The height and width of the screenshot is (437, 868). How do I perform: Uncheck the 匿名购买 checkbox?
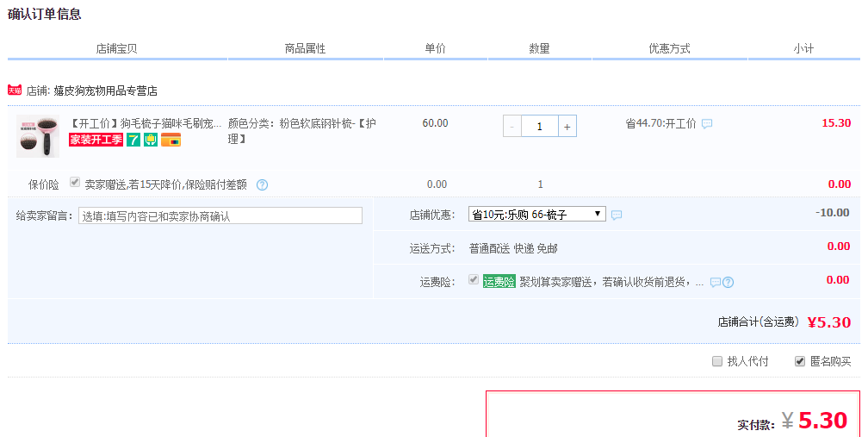click(x=800, y=361)
